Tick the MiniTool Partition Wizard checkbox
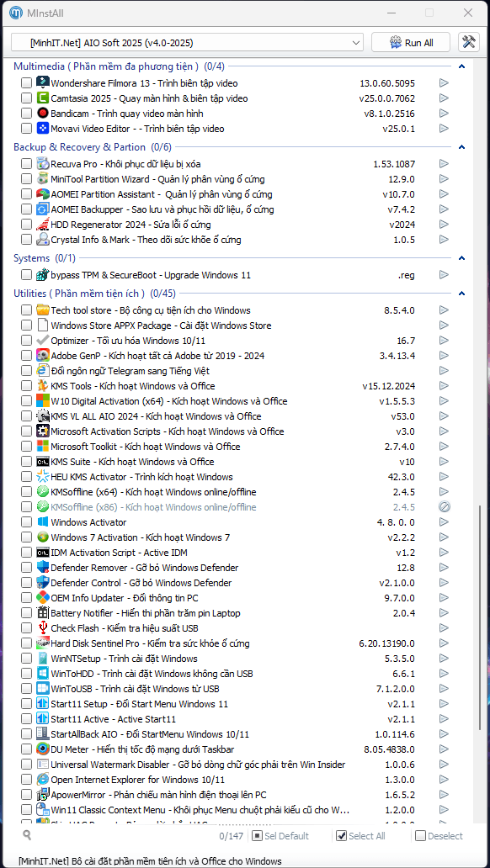Screen dimensions: 490x868 [26, 179]
